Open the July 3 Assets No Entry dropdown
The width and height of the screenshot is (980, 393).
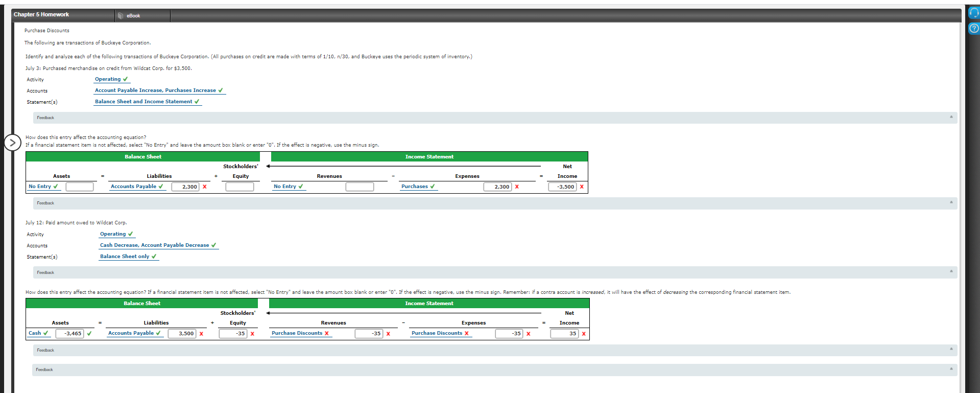[44, 187]
